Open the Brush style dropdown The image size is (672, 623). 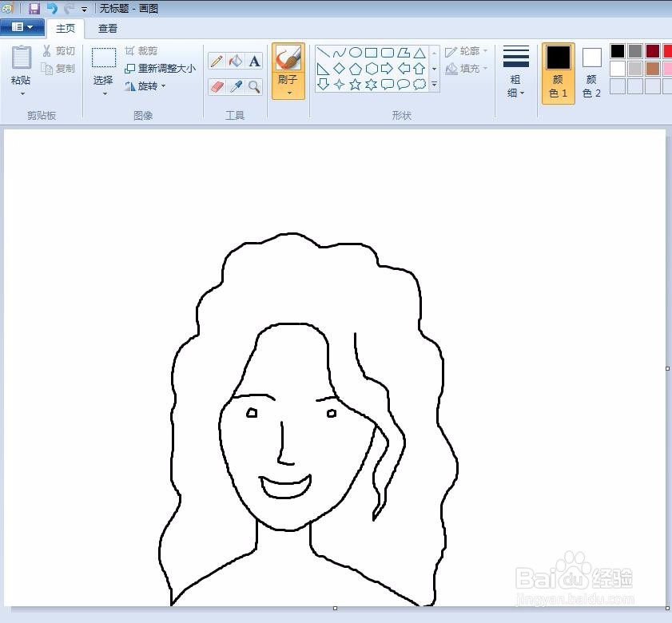pyautogui.click(x=289, y=93)
